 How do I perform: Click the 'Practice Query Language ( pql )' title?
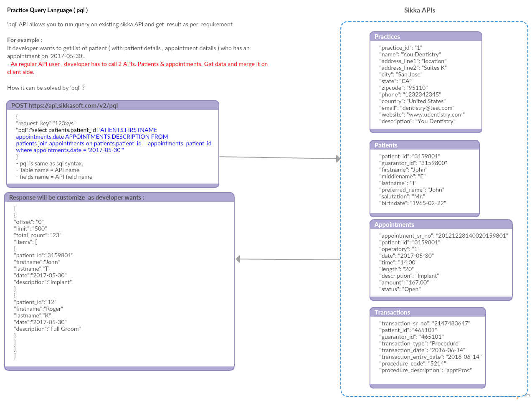(47, 10)
